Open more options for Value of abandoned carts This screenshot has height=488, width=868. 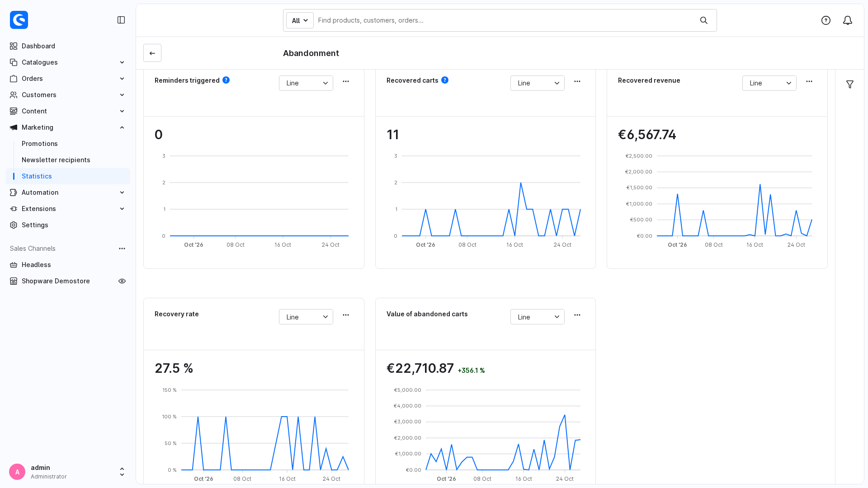(577, 315)
